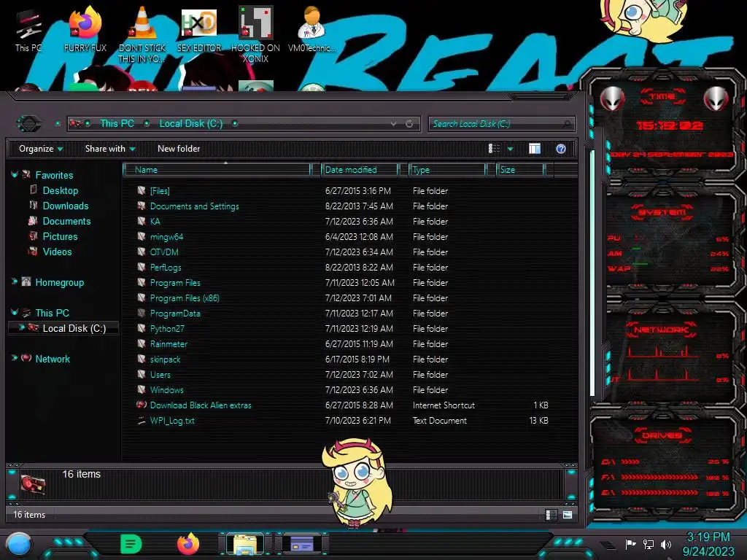Create a New folder
Image resolution: width=747 pixels, height=560 pixels.
[x=179, y=149]
